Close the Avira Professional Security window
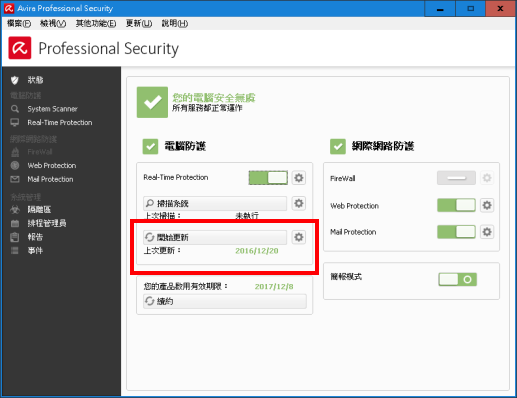Viewport: 517px width, 398px height. tap(500, 9)
